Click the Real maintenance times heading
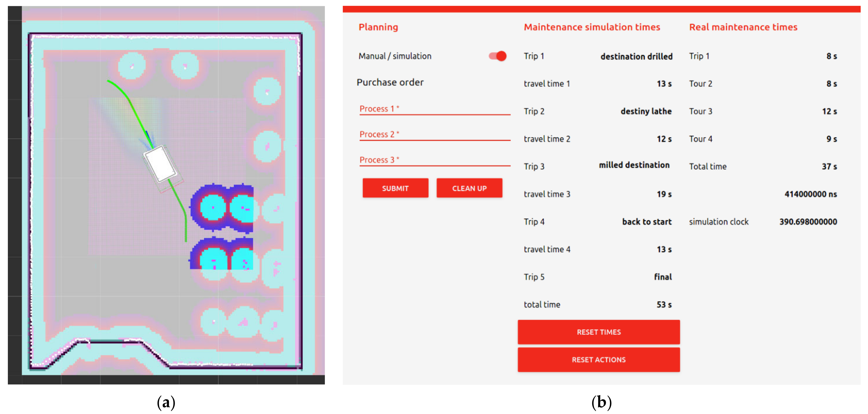Screen dimensions: 868x414 [x=743, y=27]
